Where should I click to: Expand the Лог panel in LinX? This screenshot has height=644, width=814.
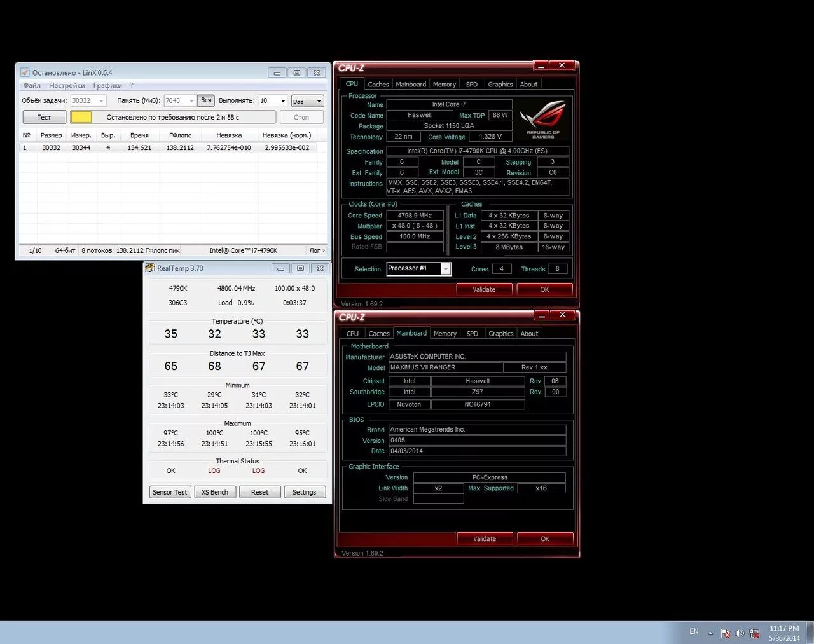point(317,250)
